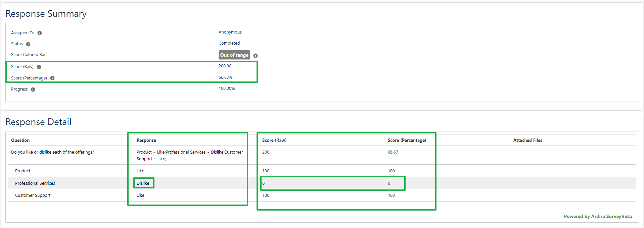Open Powered by Ardira SurveyVista link
This screenshot has width=644, height=228.
(x=598, y=216)
